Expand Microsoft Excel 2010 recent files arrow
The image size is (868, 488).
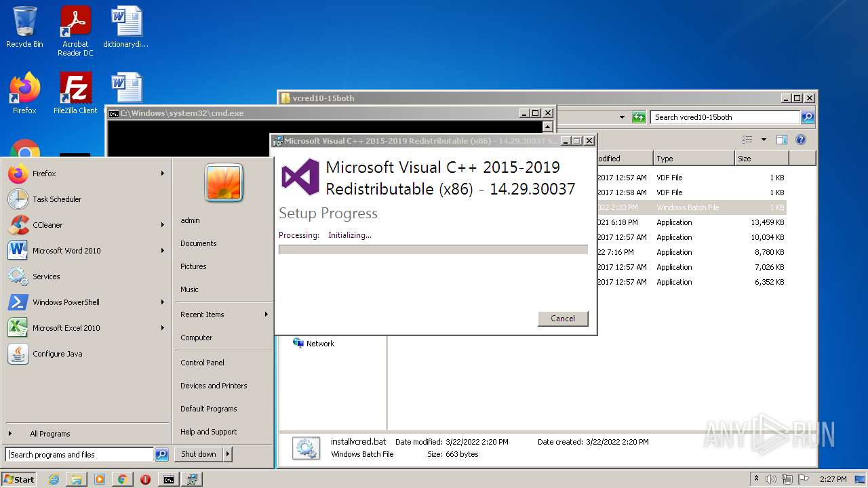163,328
